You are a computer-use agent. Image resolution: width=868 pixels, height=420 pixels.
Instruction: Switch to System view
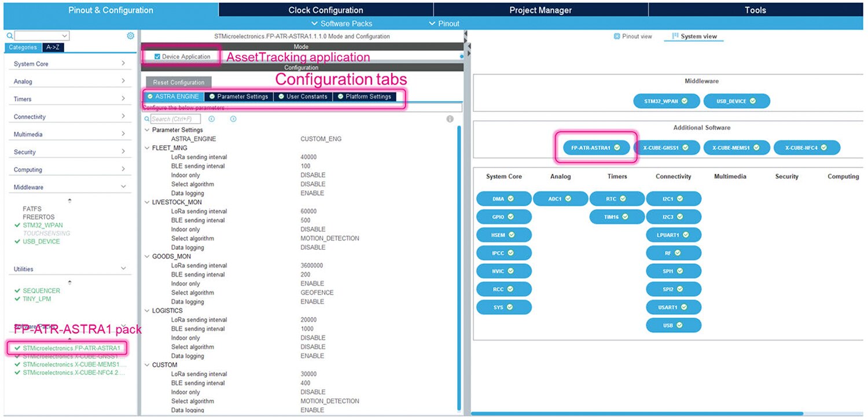[x=694, y=36]
